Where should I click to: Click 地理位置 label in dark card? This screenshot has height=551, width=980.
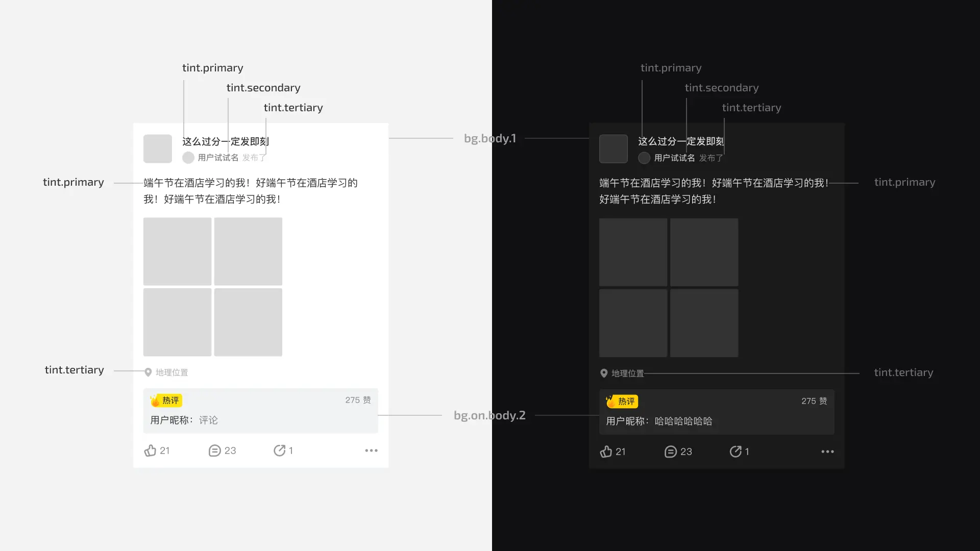click(x=628, y=373)
